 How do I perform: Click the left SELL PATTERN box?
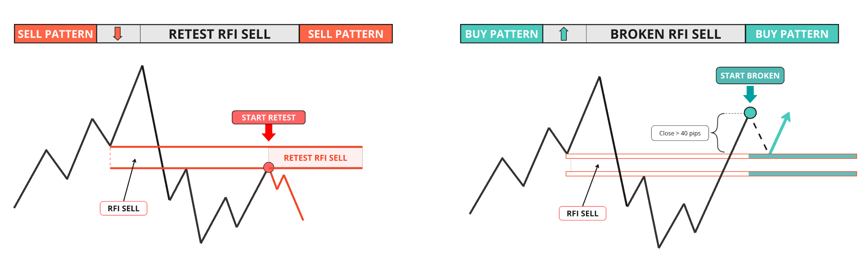coord(55,34)
